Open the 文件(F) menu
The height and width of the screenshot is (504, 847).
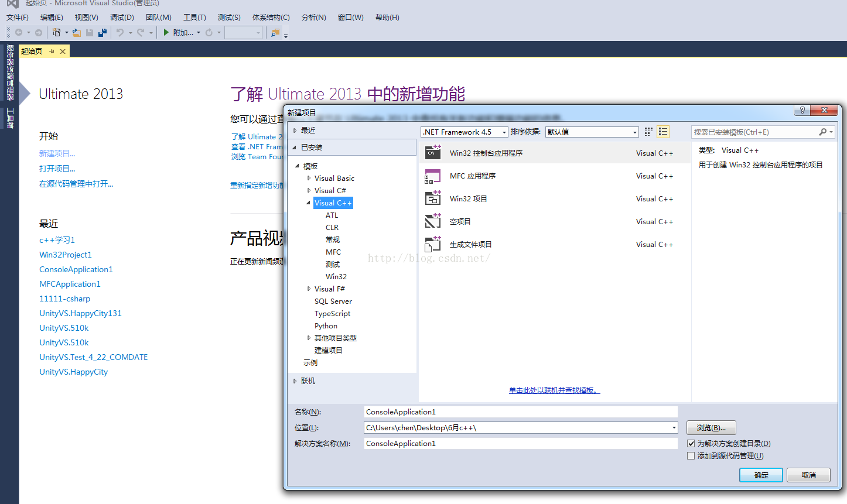point(18,18)
